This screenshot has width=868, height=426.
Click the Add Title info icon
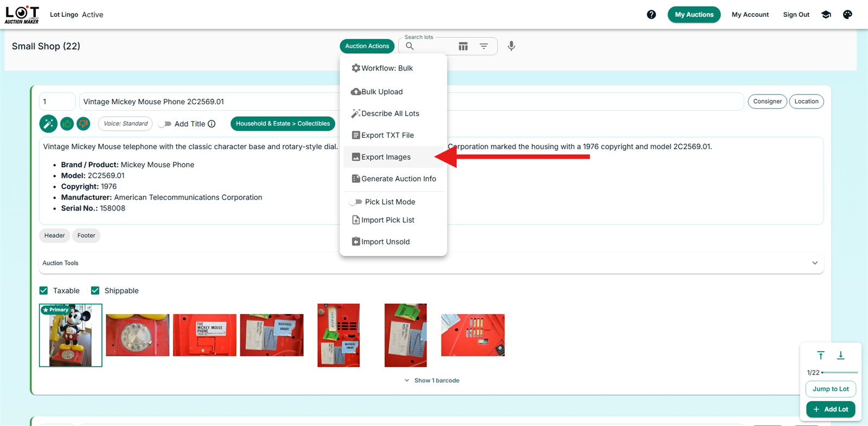212,124
